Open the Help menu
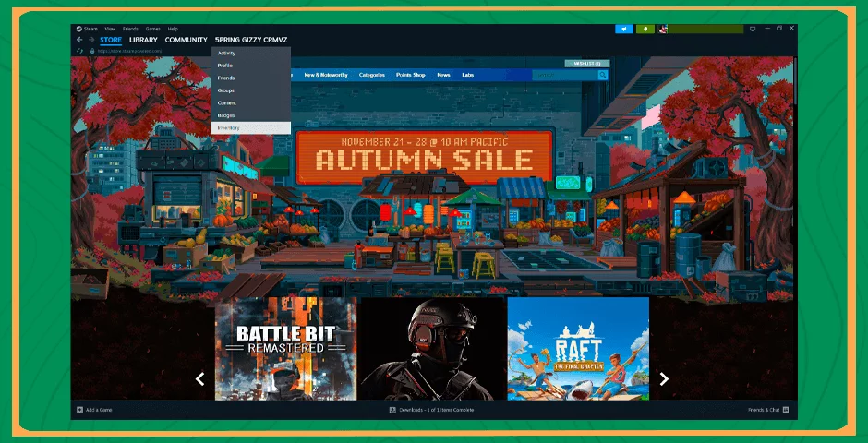The image size is (868, 443). click(x=173, y=29)
